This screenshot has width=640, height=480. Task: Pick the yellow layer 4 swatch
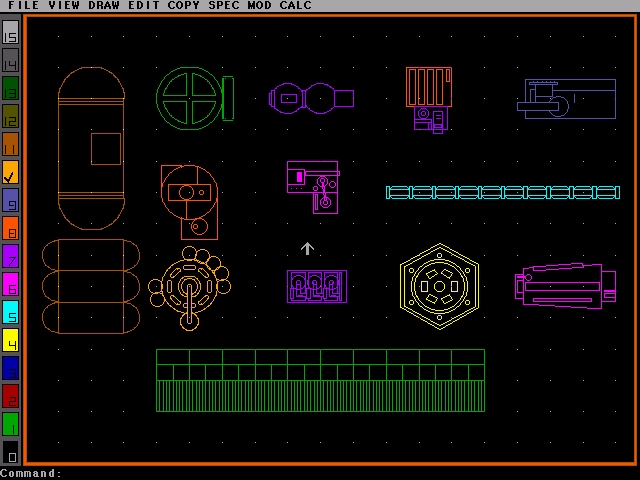point(10,340)
